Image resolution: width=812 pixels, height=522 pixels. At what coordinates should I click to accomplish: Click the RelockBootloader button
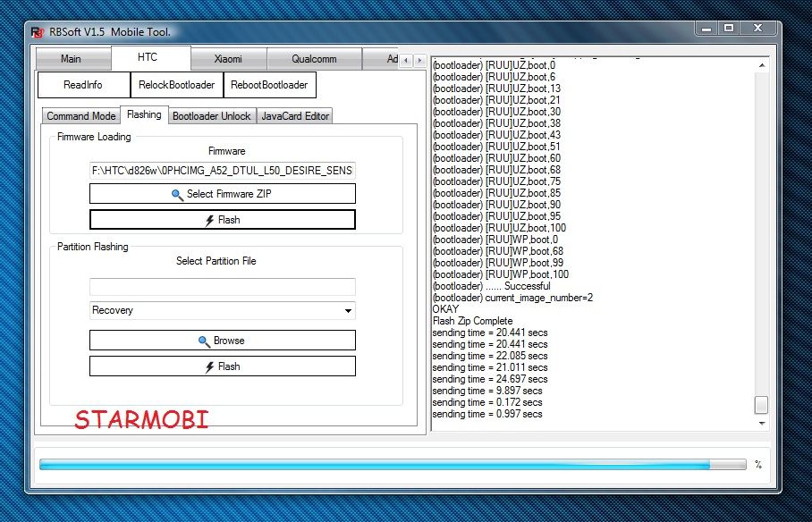pyautogui.click(x=176, y=85)
